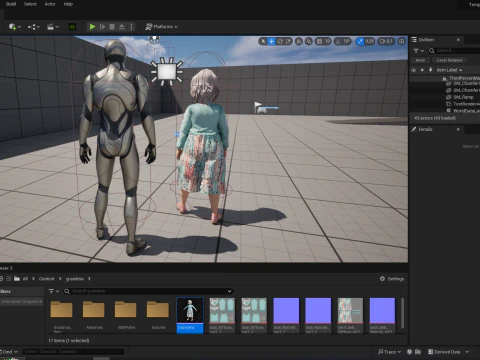Image resolution: width=480 pixels, height=360 pixels.
Task: Toggle rotation snapping angle icon
Action: [338, 41]
